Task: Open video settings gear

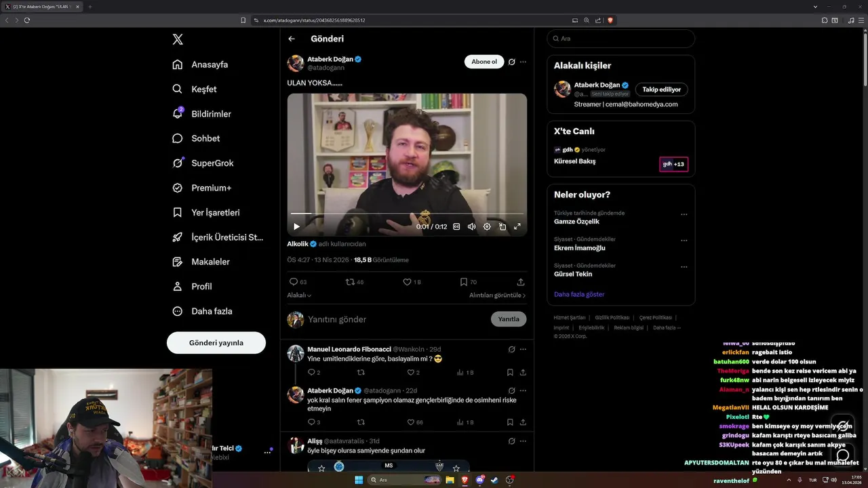Action: pyautogui.click(x=487, y=226)
